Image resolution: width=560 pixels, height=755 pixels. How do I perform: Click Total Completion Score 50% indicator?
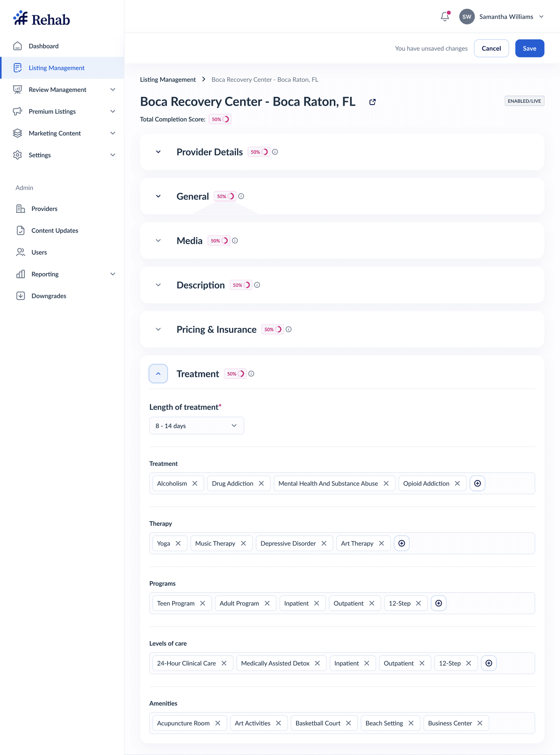coord(220,119)
